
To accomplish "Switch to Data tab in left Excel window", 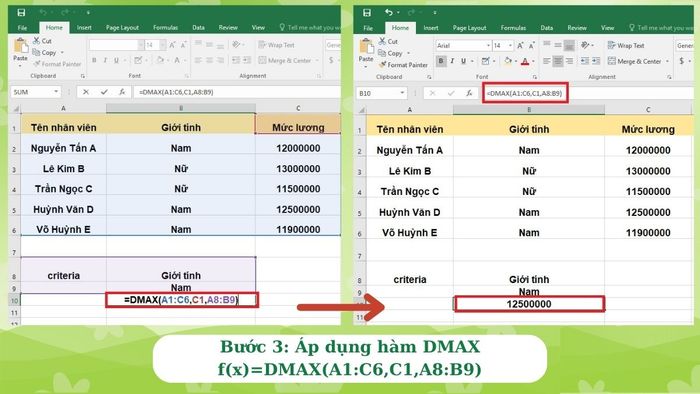I will tap(199, 28).
